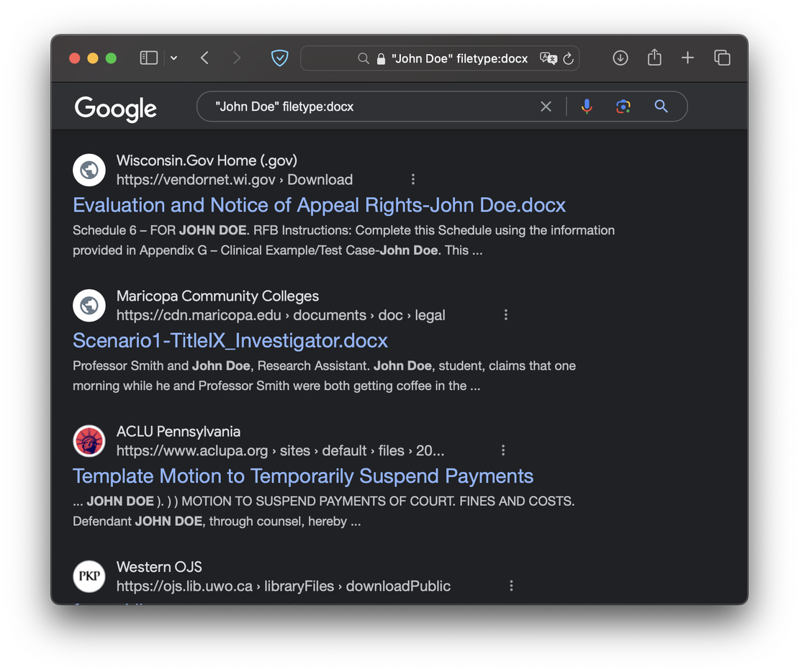The image size is (799, 672).
Task: Go back to the previous page
Action: pos(204,58)
